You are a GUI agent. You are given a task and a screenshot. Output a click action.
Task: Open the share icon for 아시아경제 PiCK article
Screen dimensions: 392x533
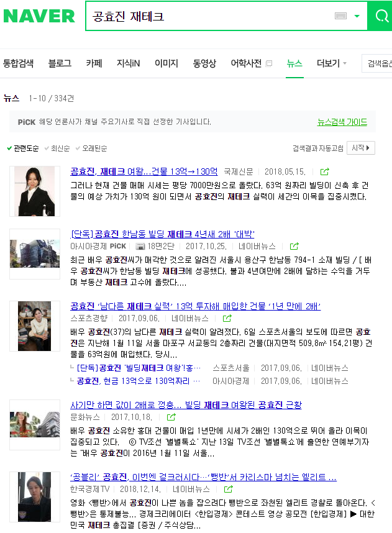(x=294, y=246)
